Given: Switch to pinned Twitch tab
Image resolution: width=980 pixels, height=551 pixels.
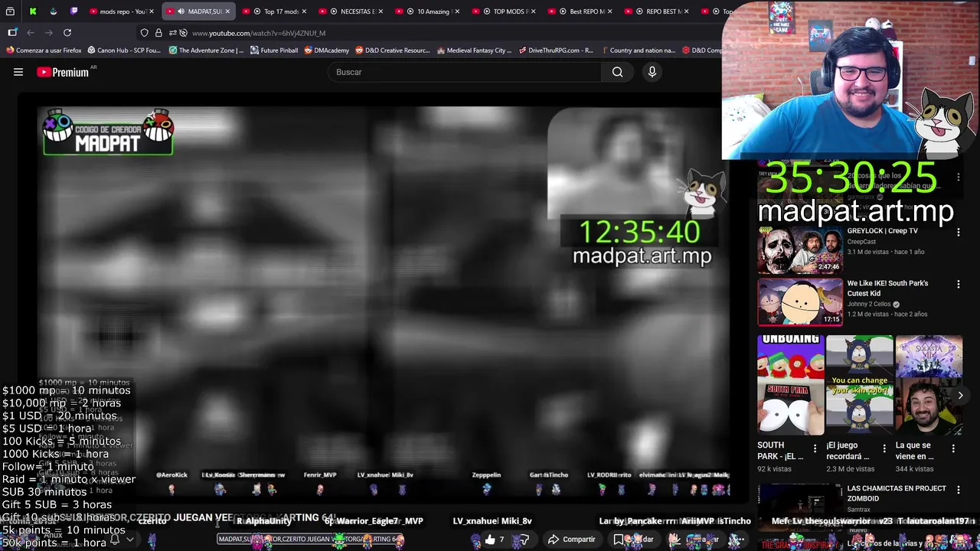Looking at the screenshot, I should pyautogui.click(x=73, y=11).
